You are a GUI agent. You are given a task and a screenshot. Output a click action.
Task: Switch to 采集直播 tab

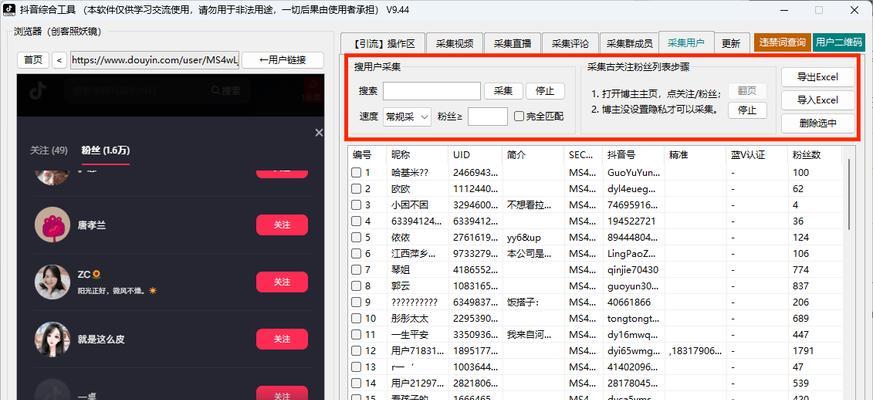tap(512, 43)
